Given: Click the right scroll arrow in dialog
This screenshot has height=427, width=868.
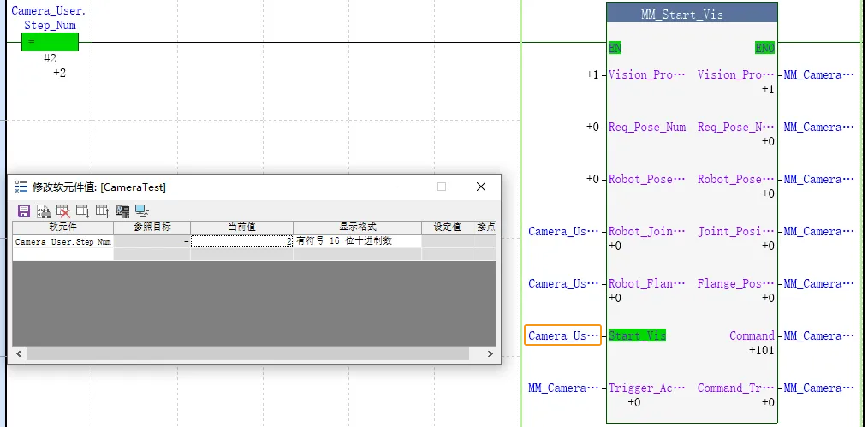Looking at the screenshot, I should coord(490,354).
